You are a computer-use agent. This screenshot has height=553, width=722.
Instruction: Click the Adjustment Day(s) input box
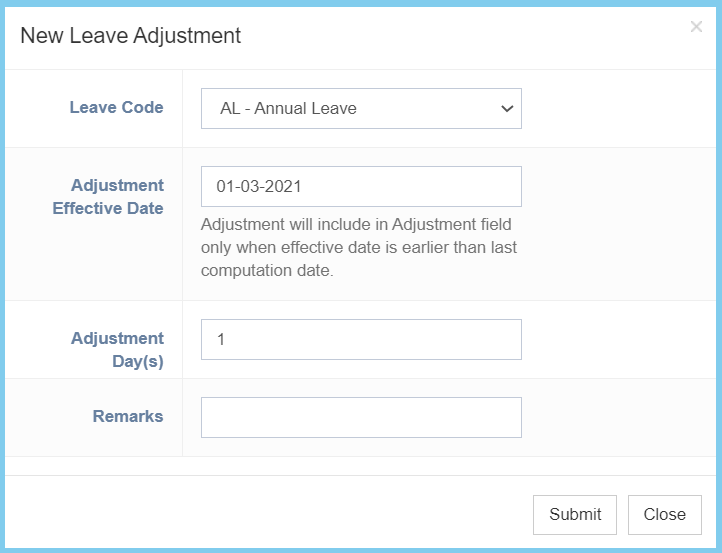[x=361, y=339]
